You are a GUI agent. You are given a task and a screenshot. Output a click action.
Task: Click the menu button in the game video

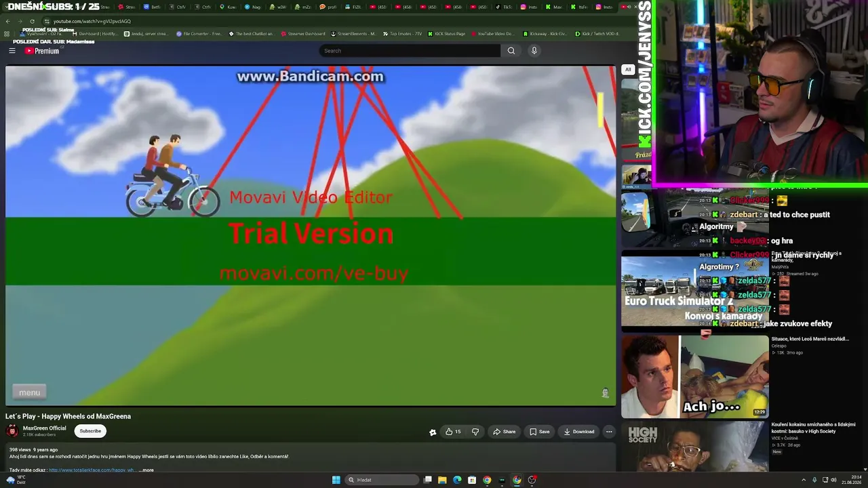coord(29,392)
